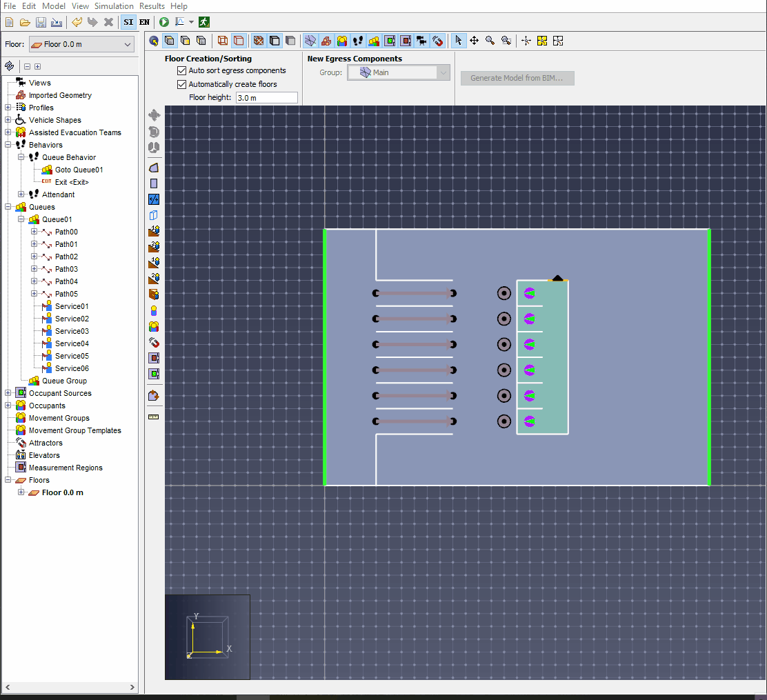Switch units to EN
Viewport: 767px width, 700px height.
(144, 22)
